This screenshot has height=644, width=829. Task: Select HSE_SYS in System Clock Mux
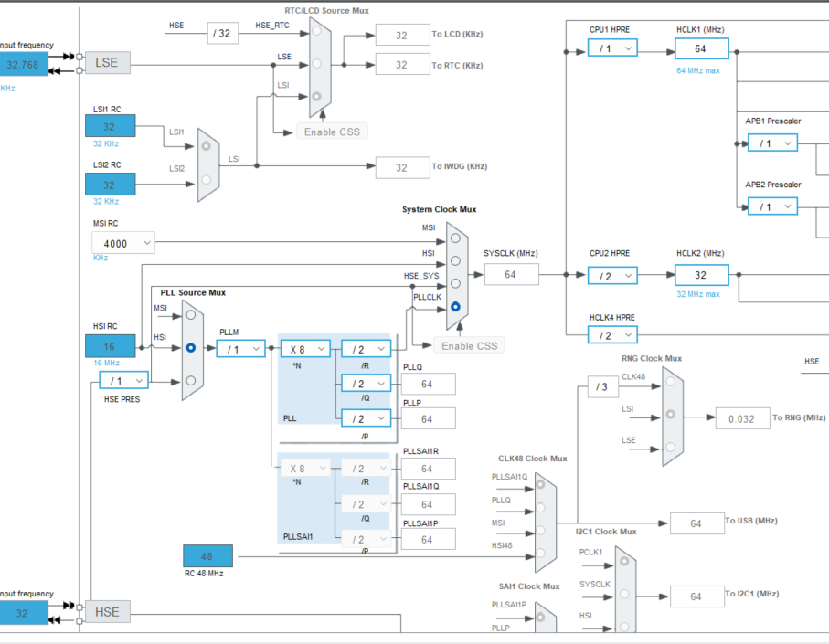coord(455,284)
